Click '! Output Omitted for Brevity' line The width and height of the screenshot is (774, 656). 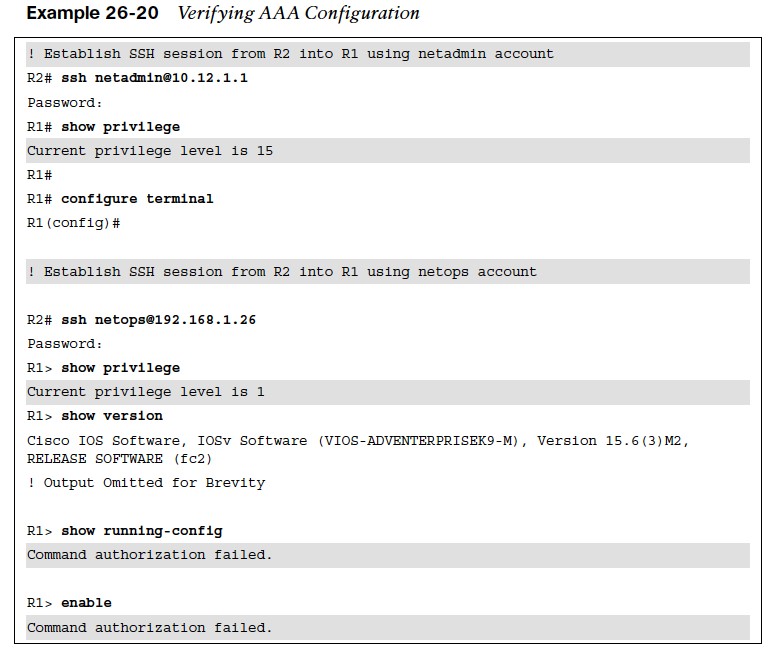[146, 483]
